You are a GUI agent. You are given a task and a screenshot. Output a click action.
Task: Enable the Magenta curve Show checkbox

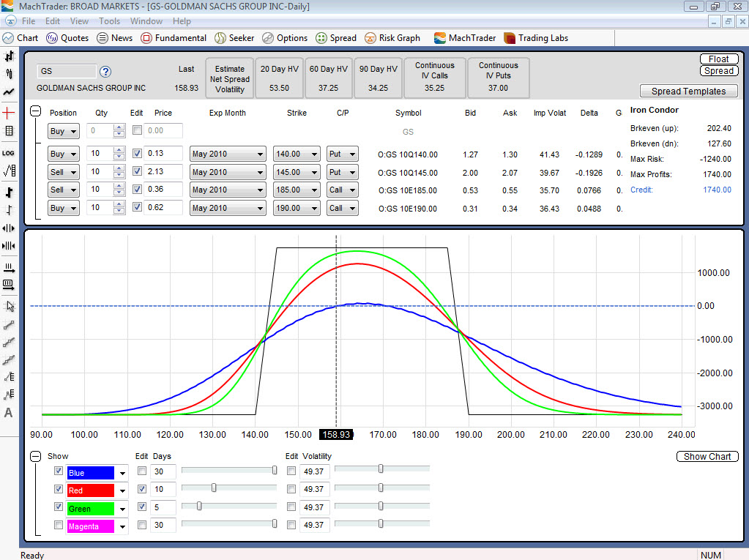(x=59, y=525)
